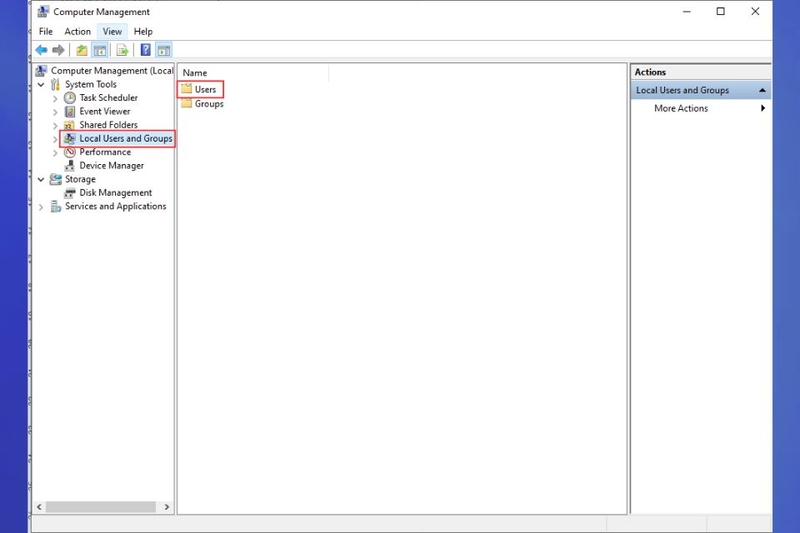
Task: Click the Users folder icon
Action: click(187, 89)
